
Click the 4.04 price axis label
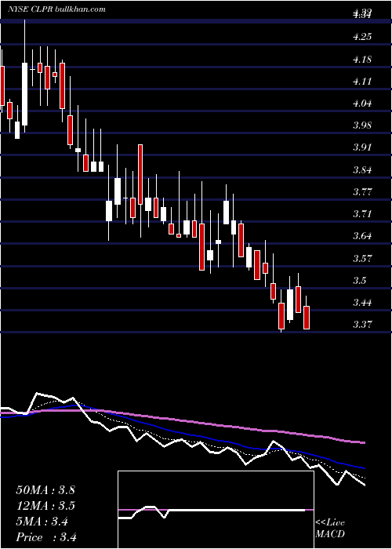tap(362, 104)
